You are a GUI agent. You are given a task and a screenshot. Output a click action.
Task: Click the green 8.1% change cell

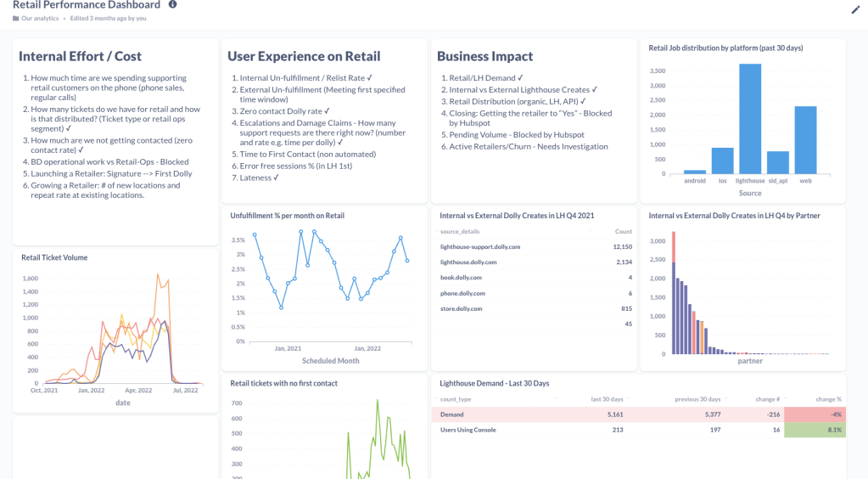[814, 430]
